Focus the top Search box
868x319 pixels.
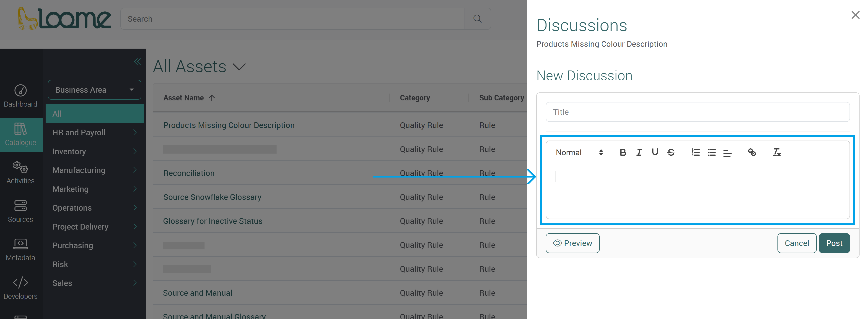(292, 19)
